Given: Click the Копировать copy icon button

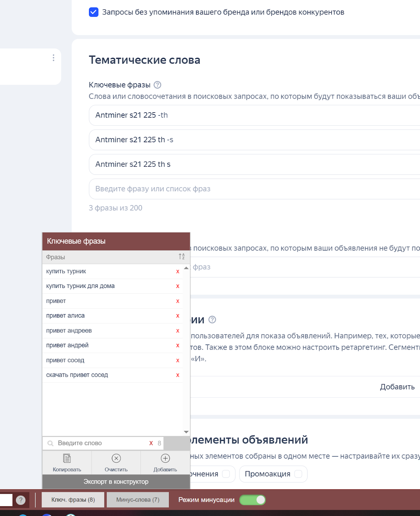Looking at the screenshot, I should click(x=67, y=462).
